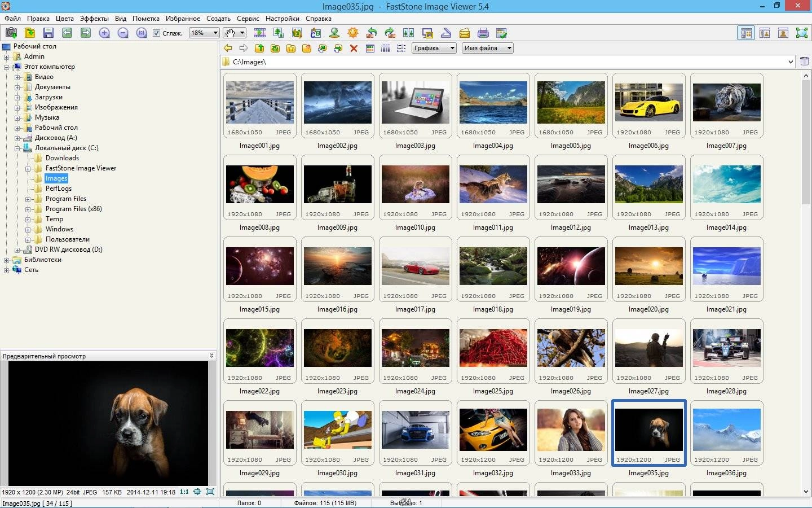Select DVD RW дисковод (D:) in tree
Image resolution: width=812 pixels, height=508 pixels.
(68, 249)
